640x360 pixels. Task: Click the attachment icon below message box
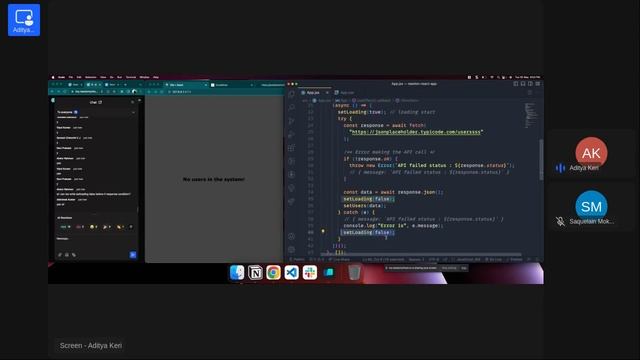click(74, 255)
